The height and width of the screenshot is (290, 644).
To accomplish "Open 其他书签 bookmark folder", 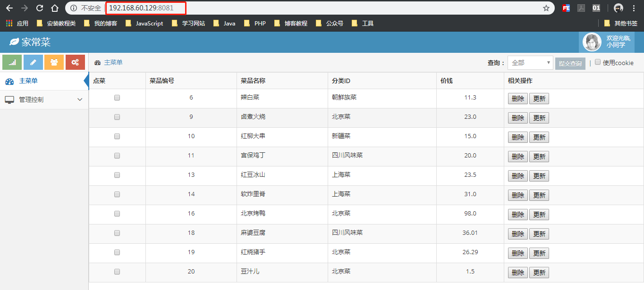I will (x=621, y=23).
